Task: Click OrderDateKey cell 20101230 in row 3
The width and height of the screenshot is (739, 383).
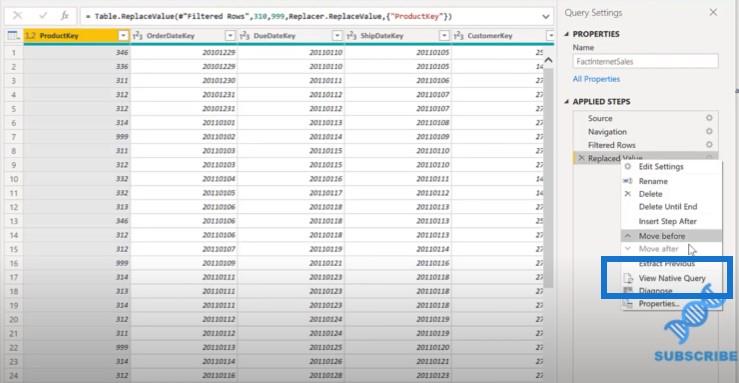Action: click(184, 81)
